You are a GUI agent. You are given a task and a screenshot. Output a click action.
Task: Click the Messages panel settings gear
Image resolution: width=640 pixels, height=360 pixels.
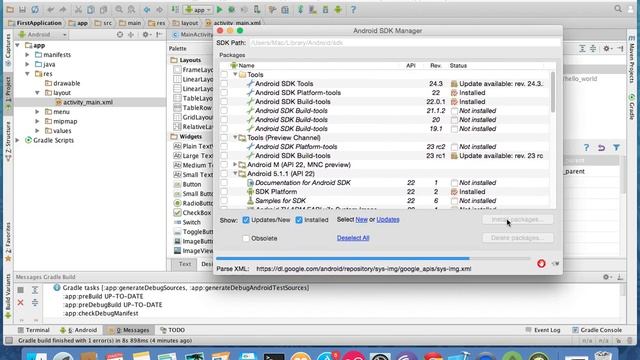click(606, 277)
